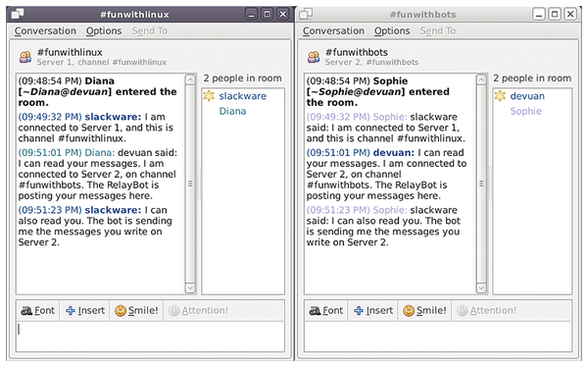Select user devuan in #funwithbots user list
The image size is (588, 367).
tap(527, 96)
